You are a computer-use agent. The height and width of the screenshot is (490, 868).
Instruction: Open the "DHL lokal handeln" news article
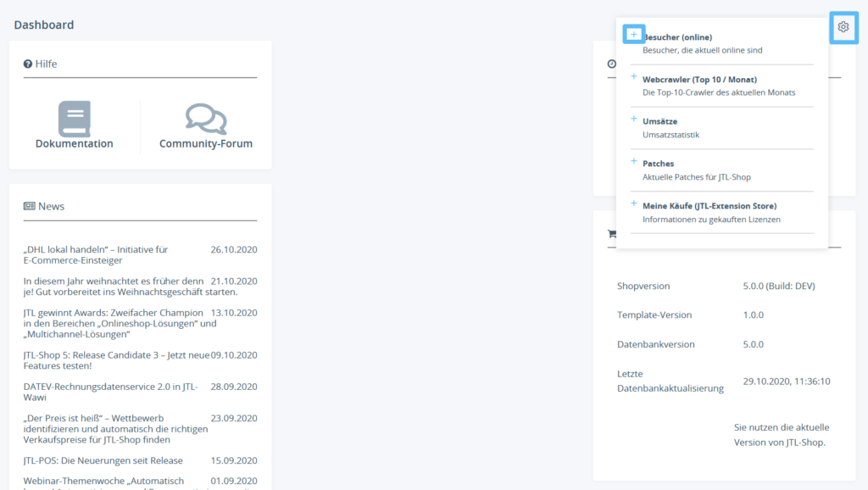tap(96, 254)
